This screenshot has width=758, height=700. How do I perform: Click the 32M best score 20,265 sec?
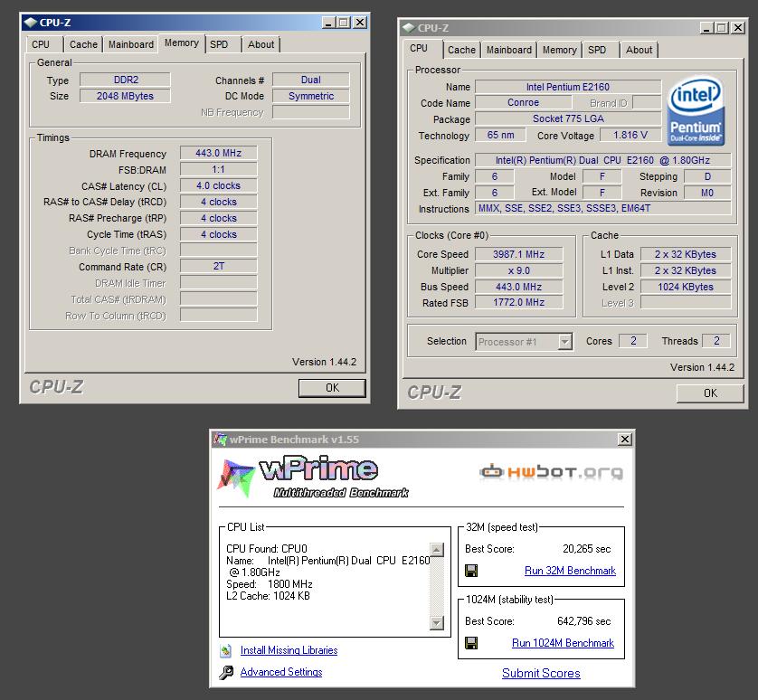587,549
